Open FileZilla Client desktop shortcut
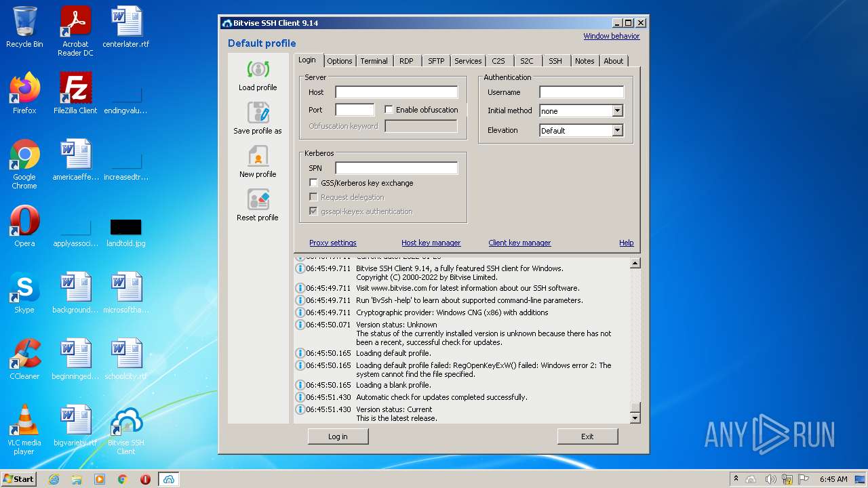This screenshot has height=488, width=868. (x=75, y=93)
